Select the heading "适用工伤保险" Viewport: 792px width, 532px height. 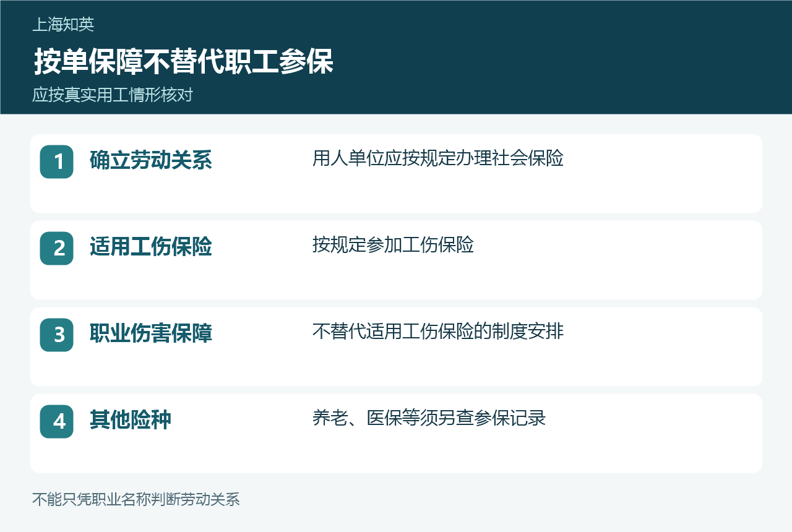[151, 247]
